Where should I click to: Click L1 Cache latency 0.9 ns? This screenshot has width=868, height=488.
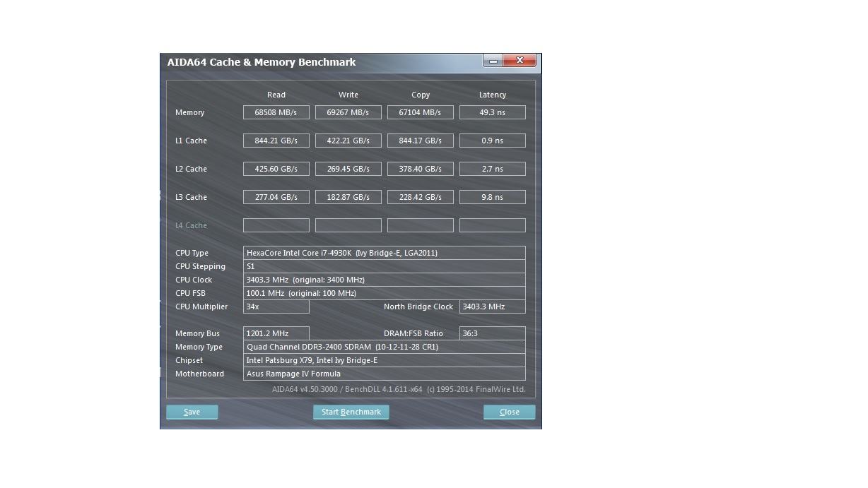pyautogui.click(x=493, y=141)
